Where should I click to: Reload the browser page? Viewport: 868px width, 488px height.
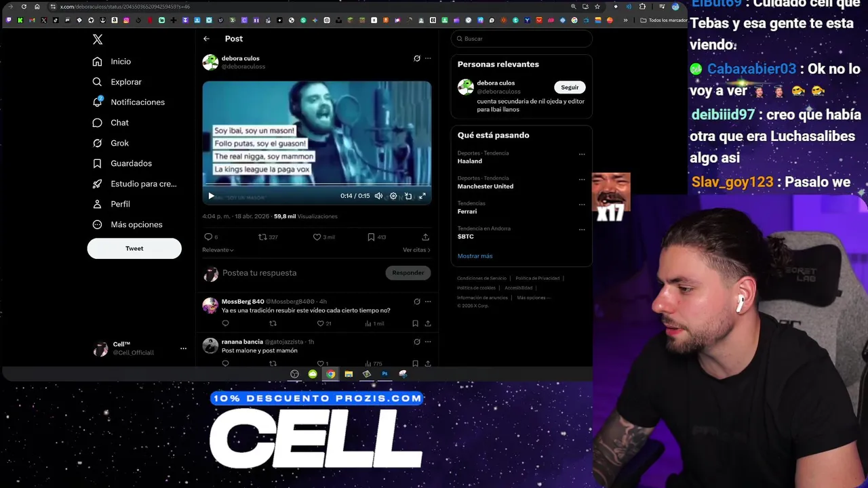[x=24, y=7]
